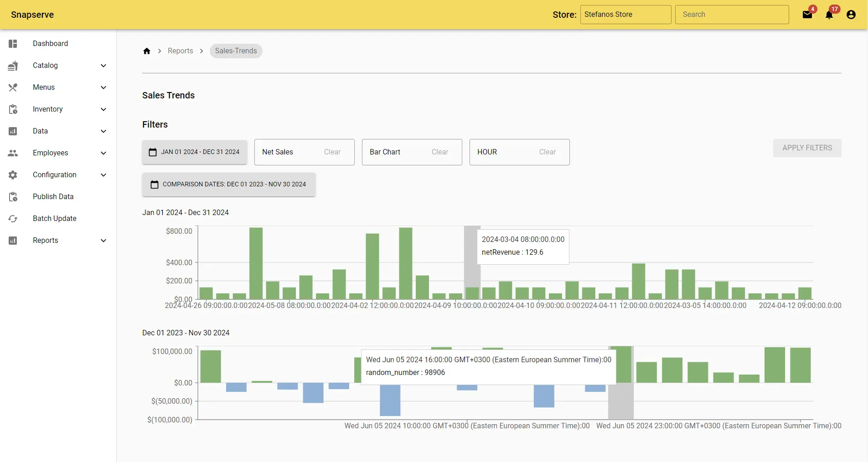Click the Publish Data clipboard icon
868x462 pixels.
pos(13,197)
